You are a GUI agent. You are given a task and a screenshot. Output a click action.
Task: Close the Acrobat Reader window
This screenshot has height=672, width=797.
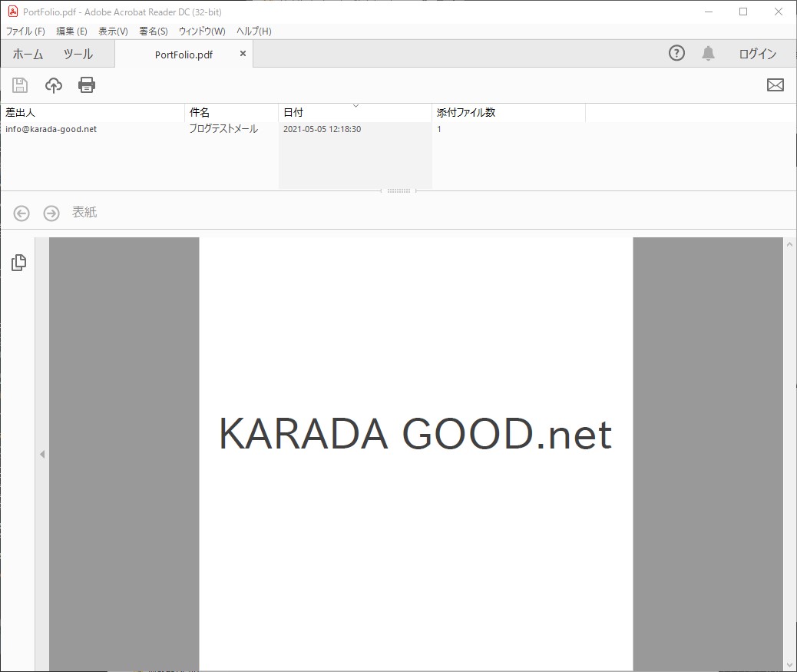[779, 12]
